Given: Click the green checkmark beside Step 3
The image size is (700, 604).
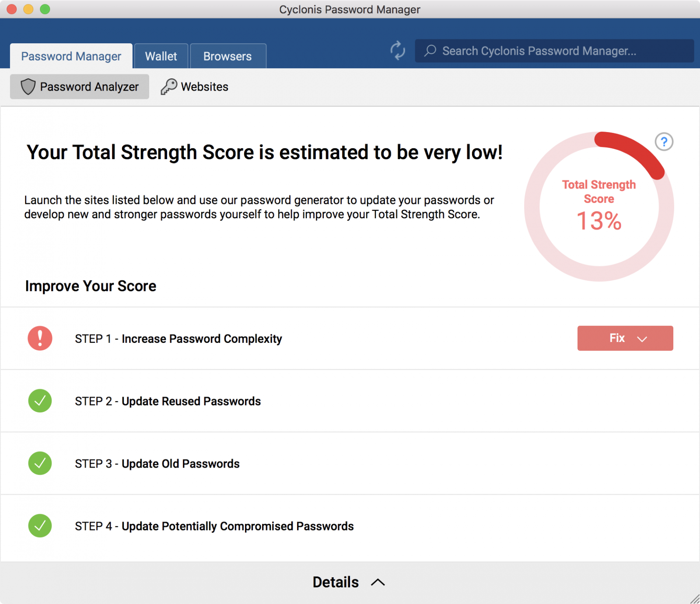Looking at the screenshot, I should 40,463.
